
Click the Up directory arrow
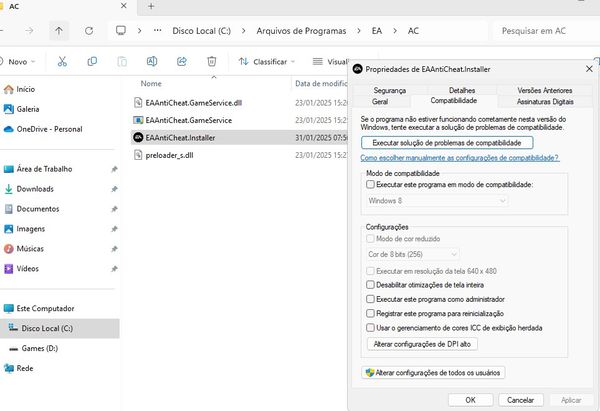(59, 31)
